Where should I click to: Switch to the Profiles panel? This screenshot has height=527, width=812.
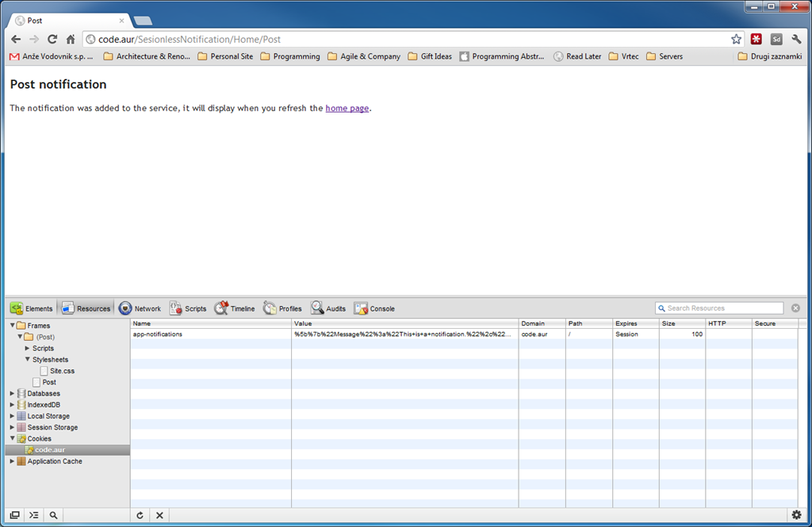click(282, 308)
